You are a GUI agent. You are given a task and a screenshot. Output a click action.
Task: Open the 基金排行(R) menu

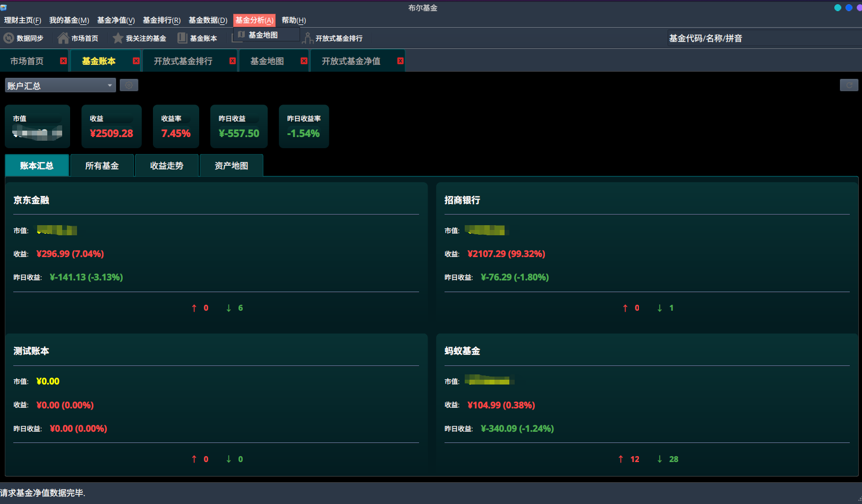[x=161, y=20]
